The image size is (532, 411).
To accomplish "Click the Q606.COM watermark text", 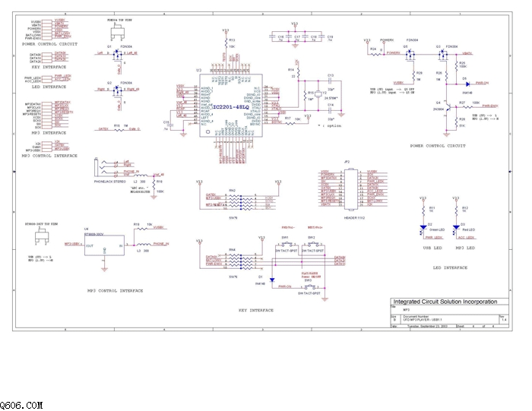I will tap(21, 405).
